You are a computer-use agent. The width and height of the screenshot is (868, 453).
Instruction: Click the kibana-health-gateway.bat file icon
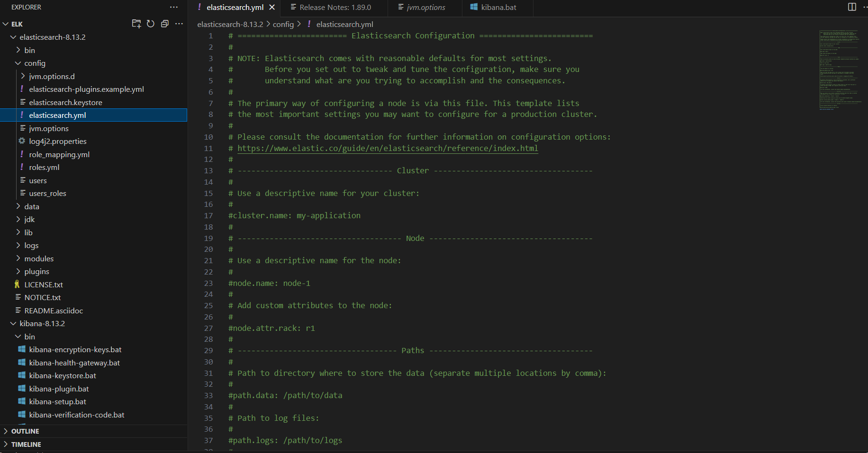[x=22, y=363]
